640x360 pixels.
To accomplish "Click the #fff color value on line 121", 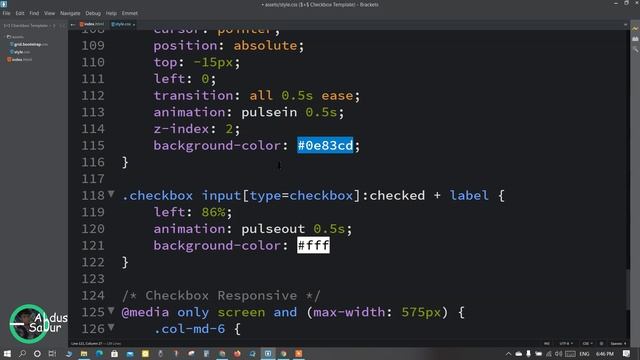I will pyautogui.click(x=313, y=245).
